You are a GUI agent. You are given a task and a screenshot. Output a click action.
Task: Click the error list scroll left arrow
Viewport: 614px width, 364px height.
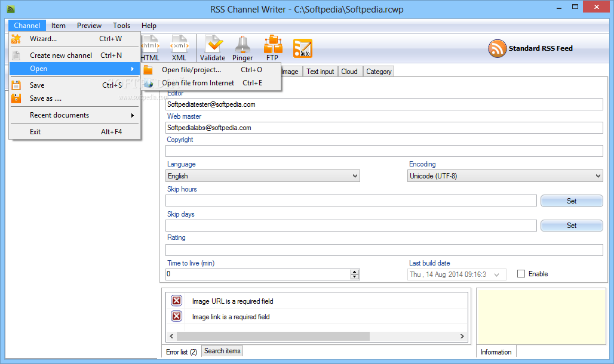pyautogui.click(x=171, y=336)
